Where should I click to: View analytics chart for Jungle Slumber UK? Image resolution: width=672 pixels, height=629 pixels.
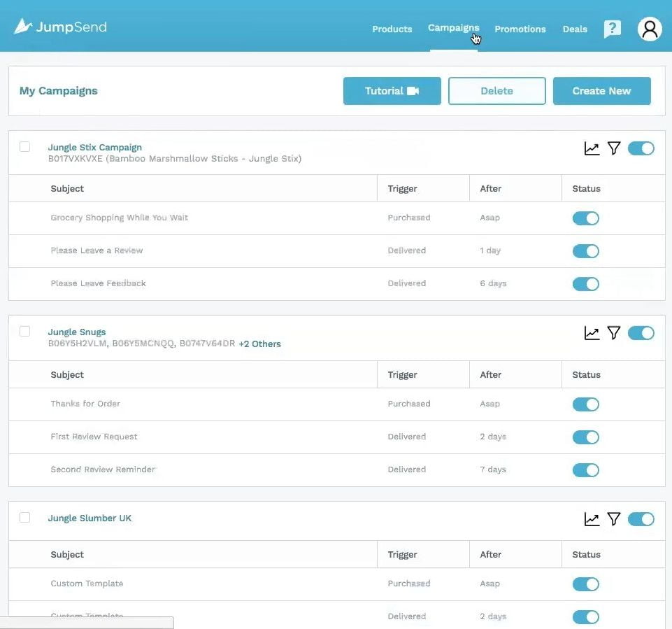click(592, 519)
